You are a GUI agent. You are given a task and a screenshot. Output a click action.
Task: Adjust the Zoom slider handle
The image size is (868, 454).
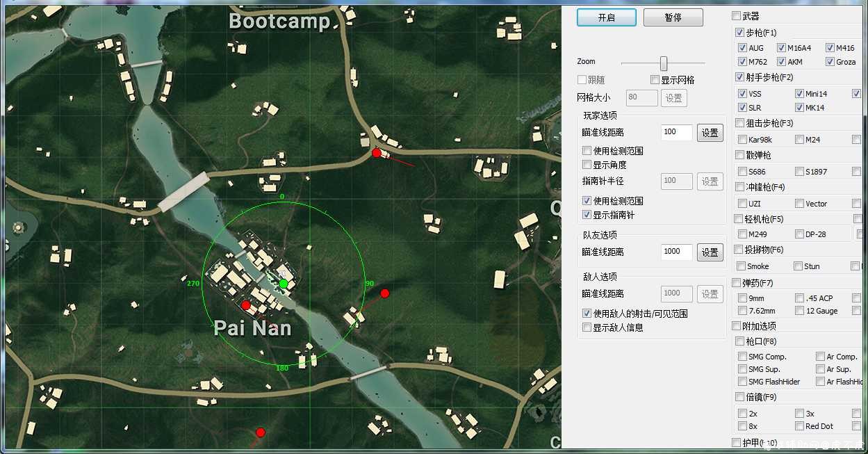coord(664,63)
